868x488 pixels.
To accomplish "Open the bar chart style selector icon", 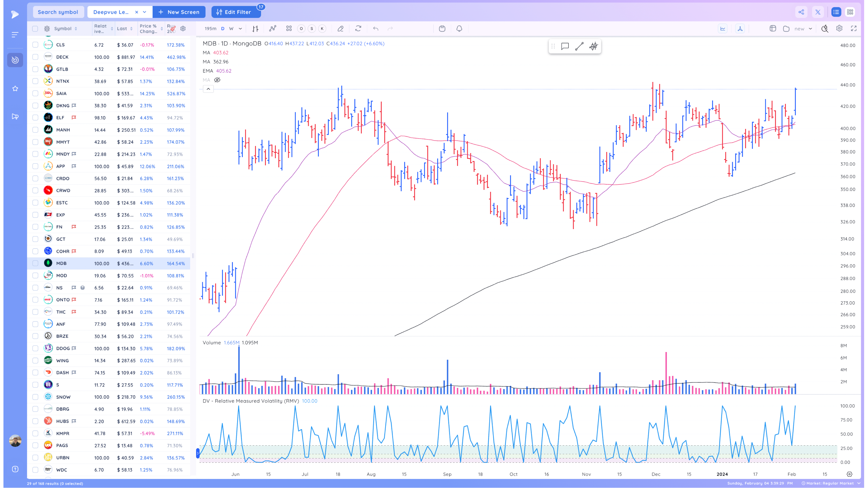I will tap(255, 29).
